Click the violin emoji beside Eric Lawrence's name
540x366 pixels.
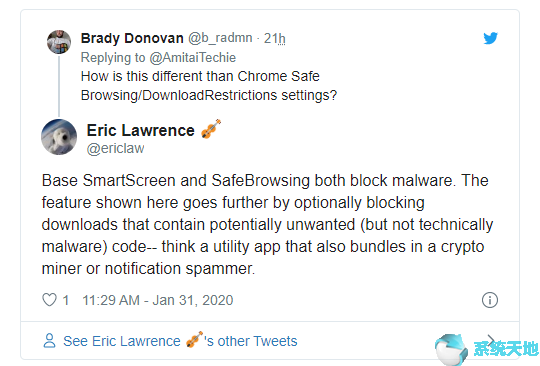tap(211, 129)
